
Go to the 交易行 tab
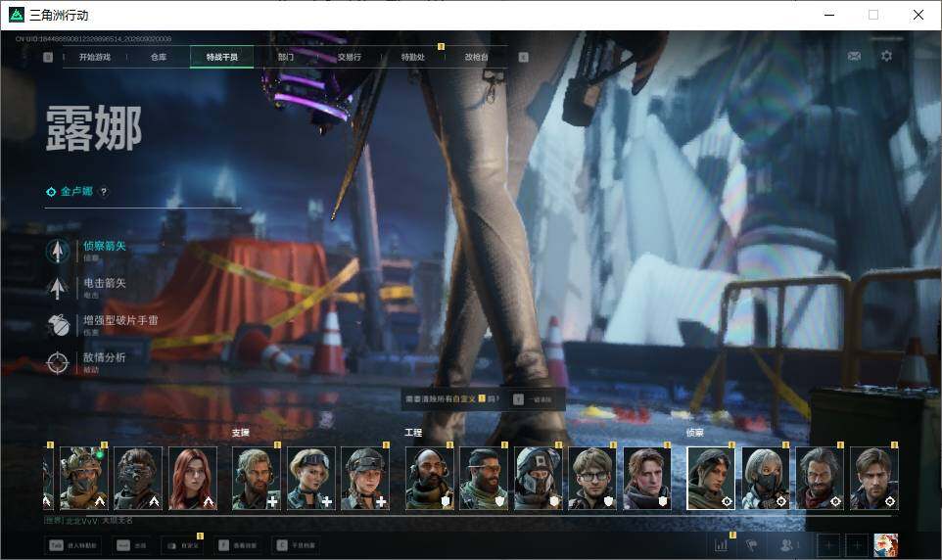coord(350,57)
